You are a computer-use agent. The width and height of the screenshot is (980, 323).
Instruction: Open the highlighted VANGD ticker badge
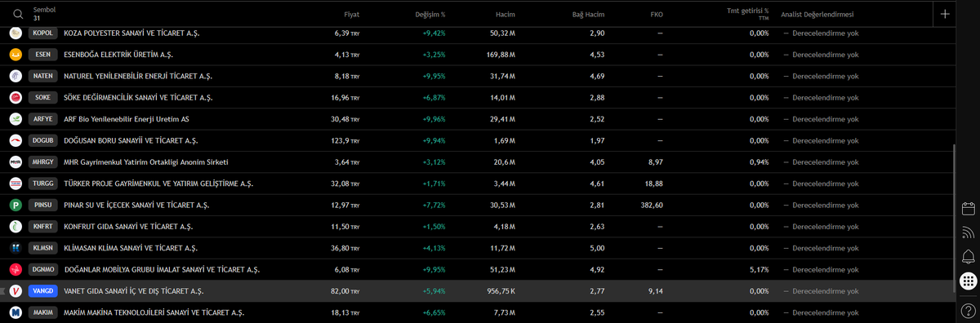coord(42,290)
